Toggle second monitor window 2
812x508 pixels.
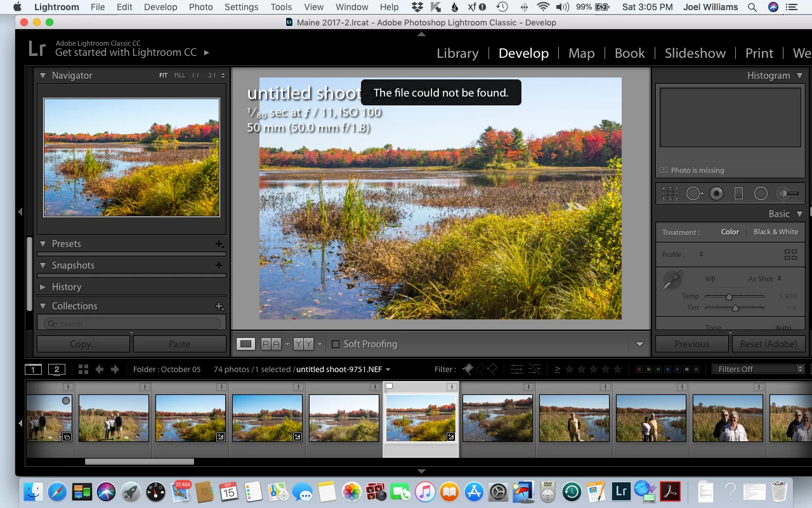pos(56,369)
